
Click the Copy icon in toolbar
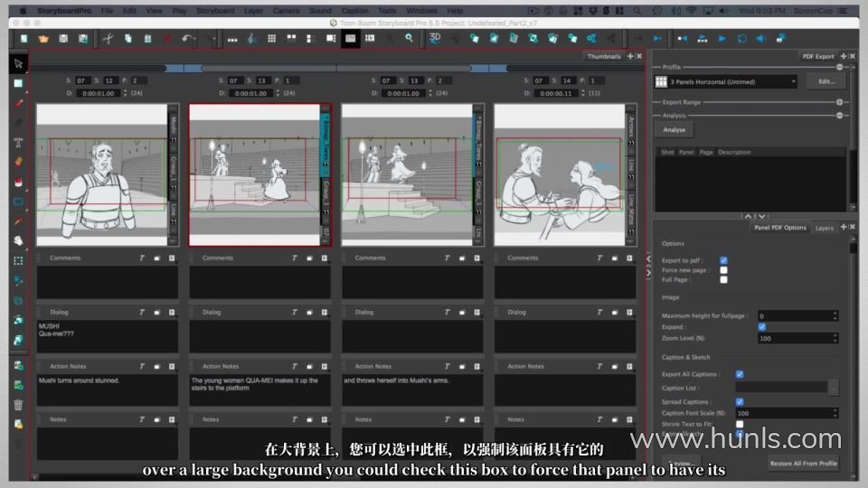[x=127, y=38]
